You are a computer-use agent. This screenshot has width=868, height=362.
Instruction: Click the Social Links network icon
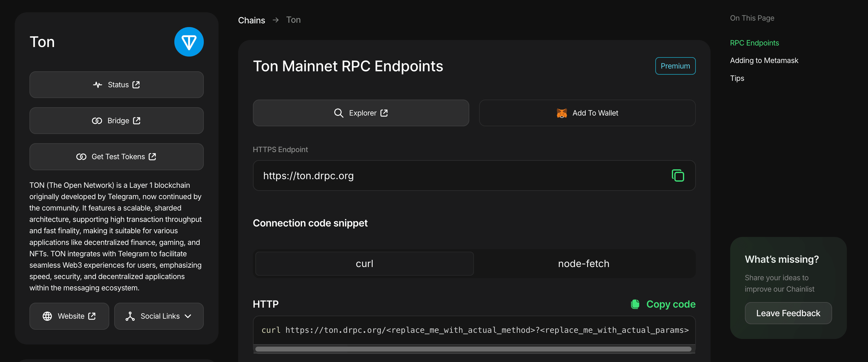pyautogui.click(x=130, y=316)
